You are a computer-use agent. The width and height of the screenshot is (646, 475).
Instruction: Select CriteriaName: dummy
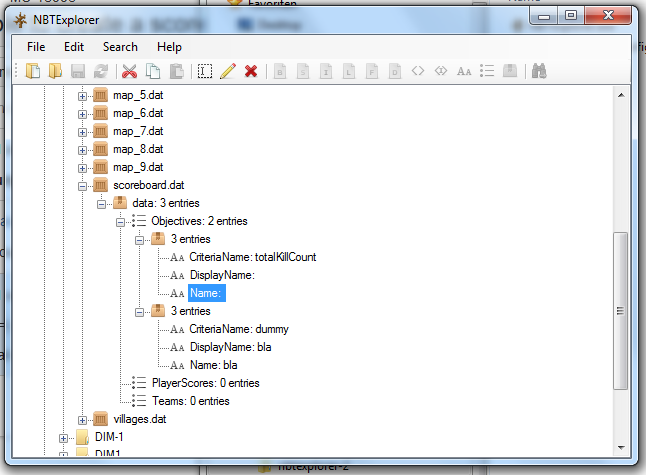pyautogui.click(x=239, y=329)
